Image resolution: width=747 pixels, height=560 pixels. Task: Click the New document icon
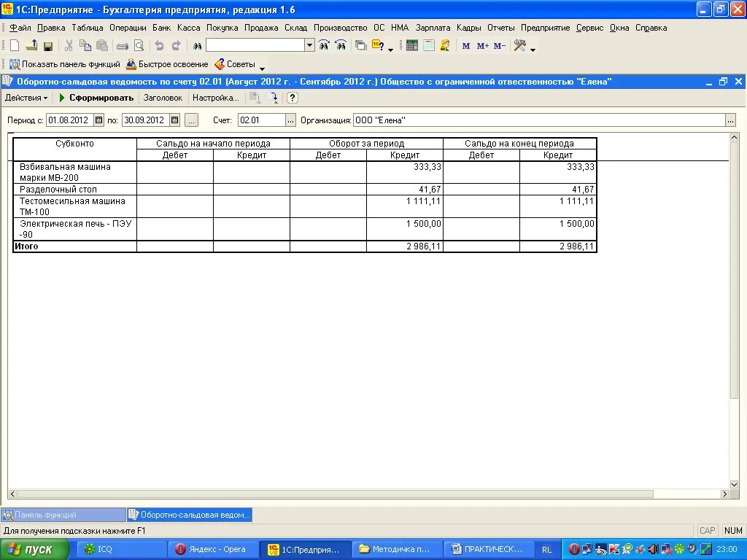click(15, 46)
